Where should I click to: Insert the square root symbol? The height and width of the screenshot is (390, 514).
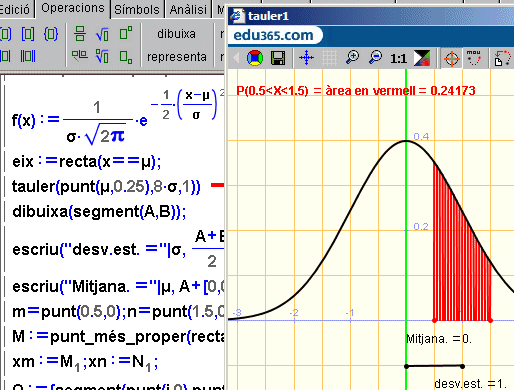tap(102, 34)
